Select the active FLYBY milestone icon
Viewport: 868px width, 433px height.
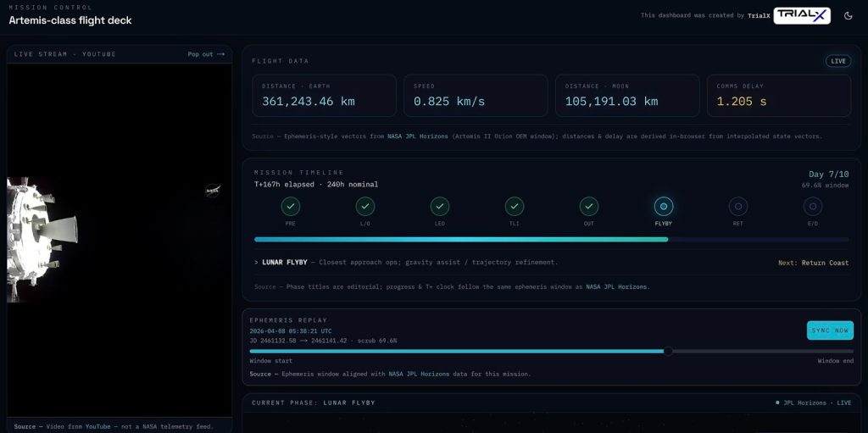click(664, 206)
